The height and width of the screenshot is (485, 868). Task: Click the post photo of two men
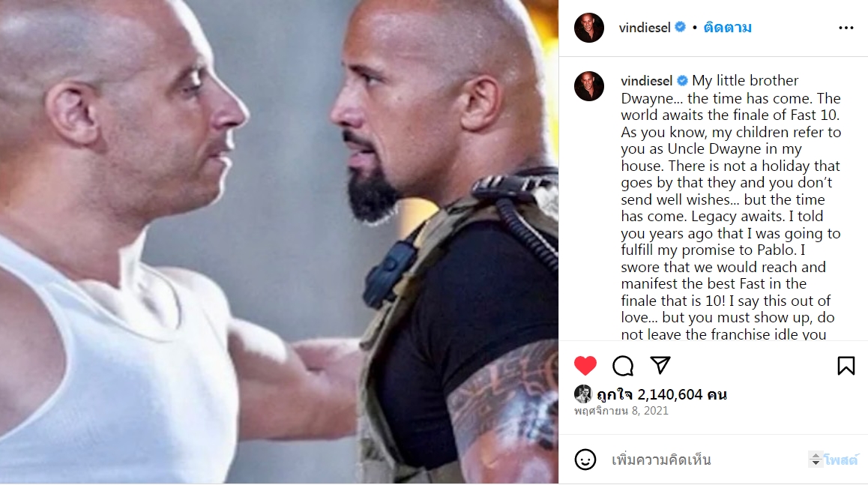click(279, 242)
